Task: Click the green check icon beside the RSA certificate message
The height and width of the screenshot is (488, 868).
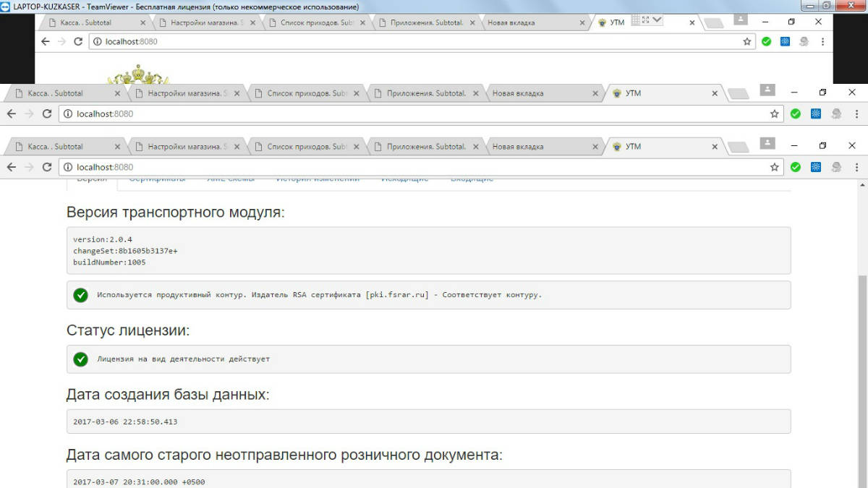Action: pos(80,295)
